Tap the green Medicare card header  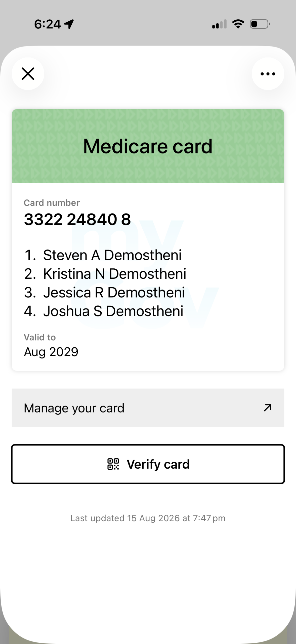[148, 146]
